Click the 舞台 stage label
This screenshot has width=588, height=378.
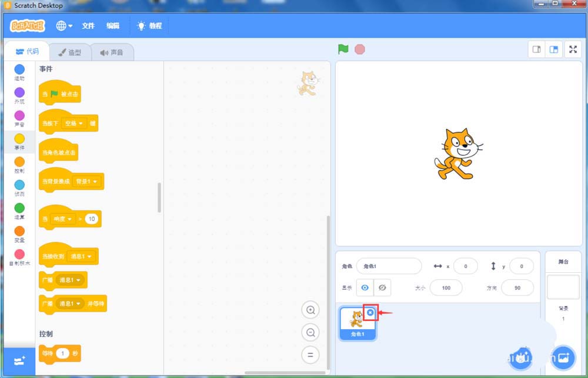click(x=563, y=262)
